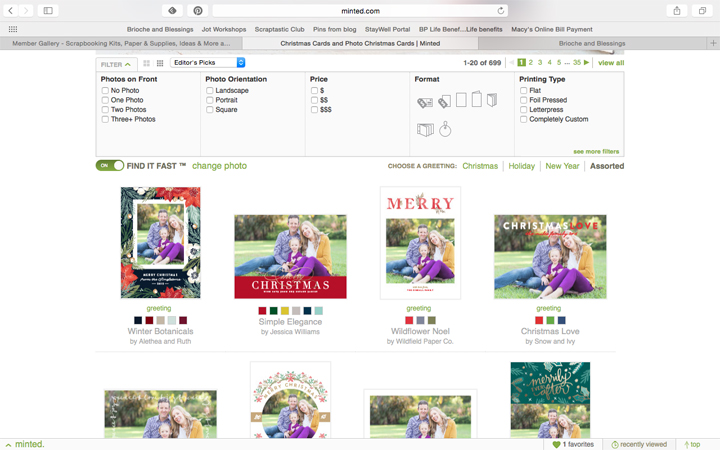720x450 pixels.
Task: Select the flat card format icon
Action: coord(461,100)
